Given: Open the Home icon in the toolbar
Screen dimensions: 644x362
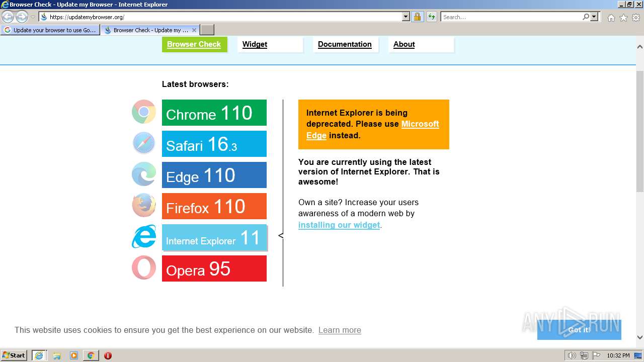Looking at the screenshot, I should click(x=611, y=18).
